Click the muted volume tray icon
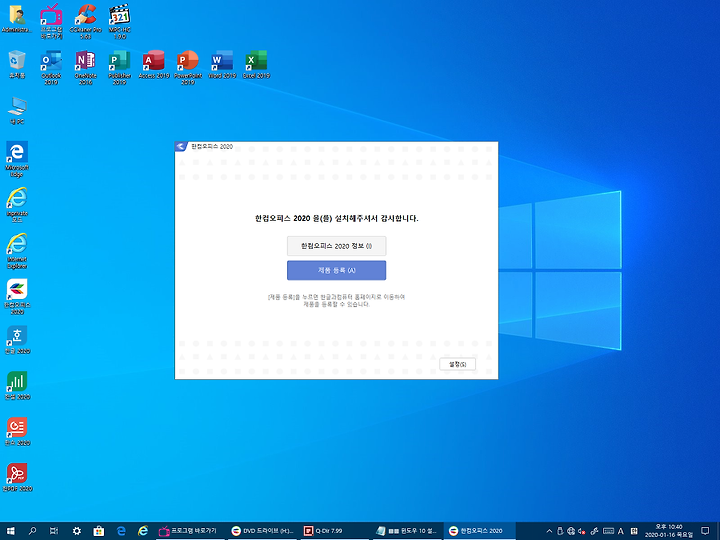 click(582, 531)
